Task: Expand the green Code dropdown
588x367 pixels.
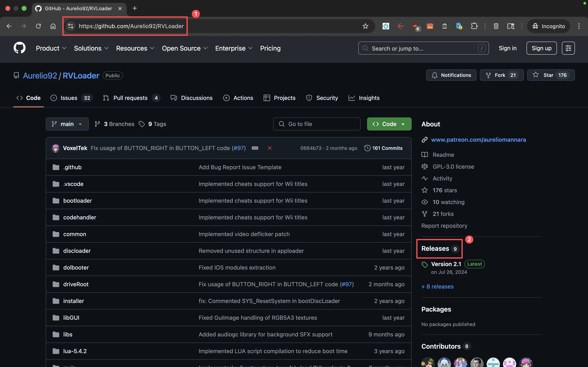Action: click(389, 124)
